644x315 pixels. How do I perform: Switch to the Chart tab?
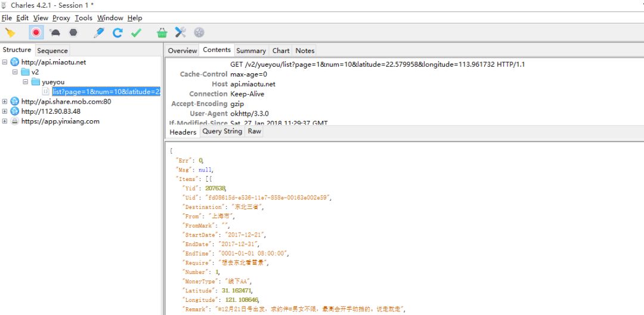click(x=281, y=51)
